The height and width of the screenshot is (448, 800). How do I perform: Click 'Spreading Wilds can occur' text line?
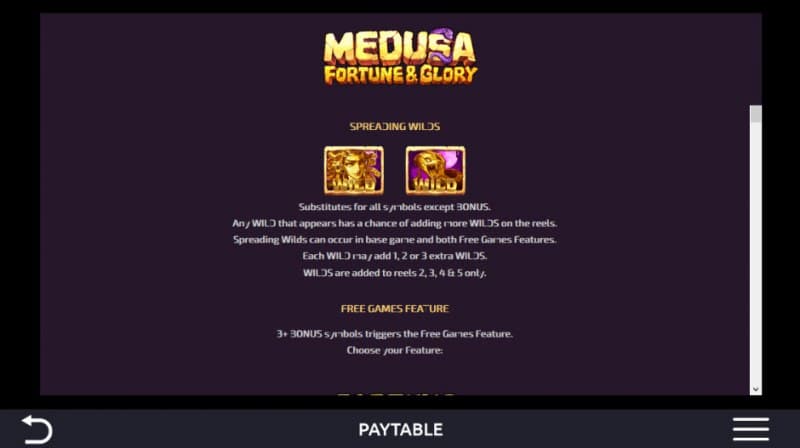click(x=394, y=240)
